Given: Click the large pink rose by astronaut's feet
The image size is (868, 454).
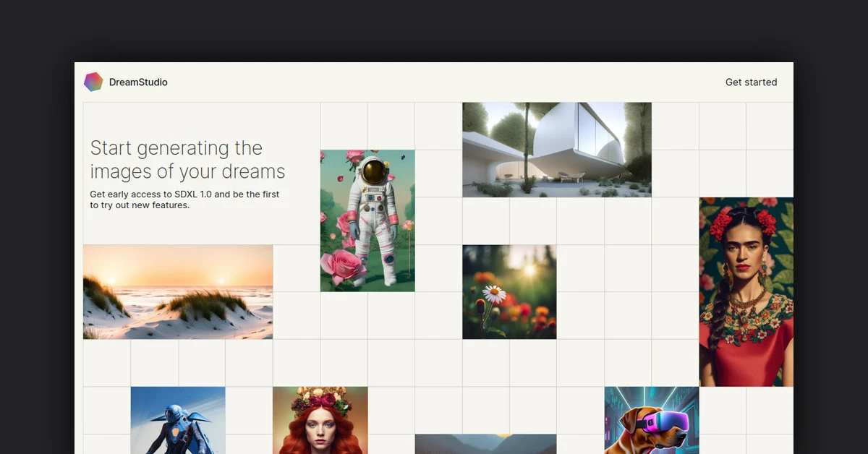Looking at the screenshot, I should pyautogui.click(x=345, y=265).
